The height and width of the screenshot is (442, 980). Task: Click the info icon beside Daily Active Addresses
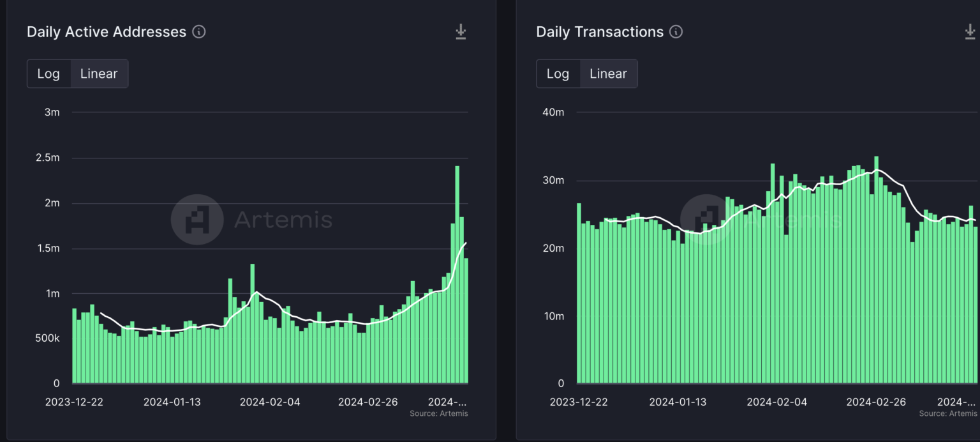coord(199,32)
